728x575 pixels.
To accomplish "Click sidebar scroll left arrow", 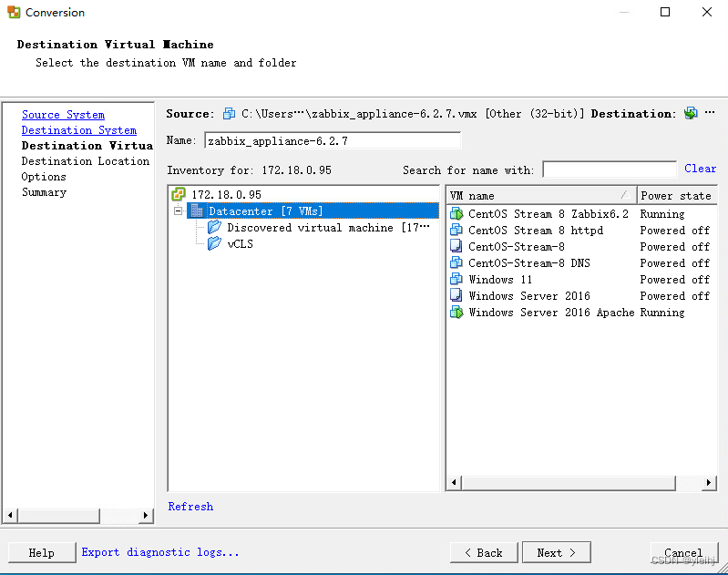I will point(11,515).
